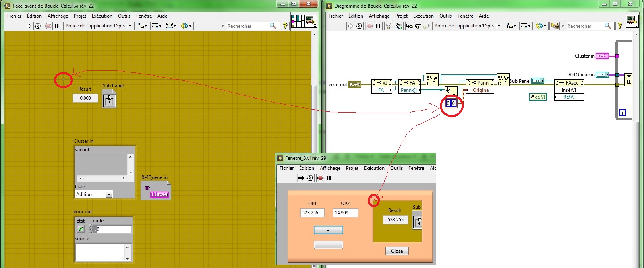Viewport: 644px width, 268px height.
Task: Click the VI icon in the Face-avant top-right corner
Action: click(x=311, y=21)
